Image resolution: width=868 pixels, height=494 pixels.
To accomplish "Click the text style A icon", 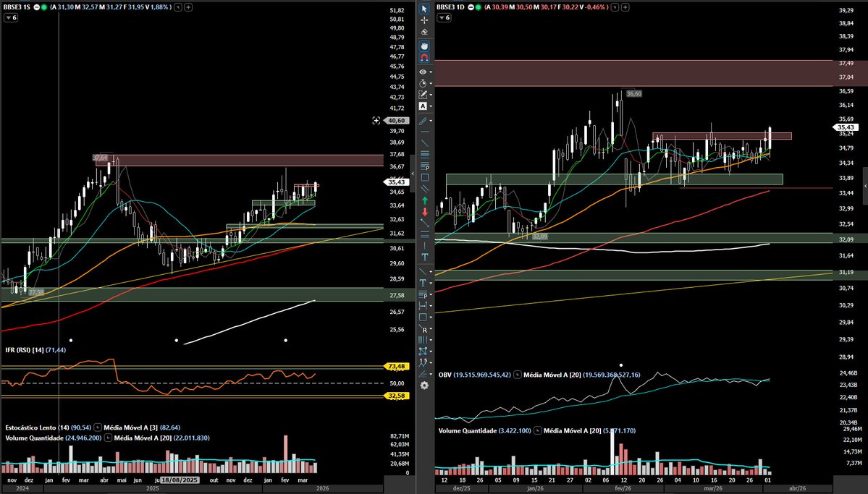I will click(x=423, y=106).
